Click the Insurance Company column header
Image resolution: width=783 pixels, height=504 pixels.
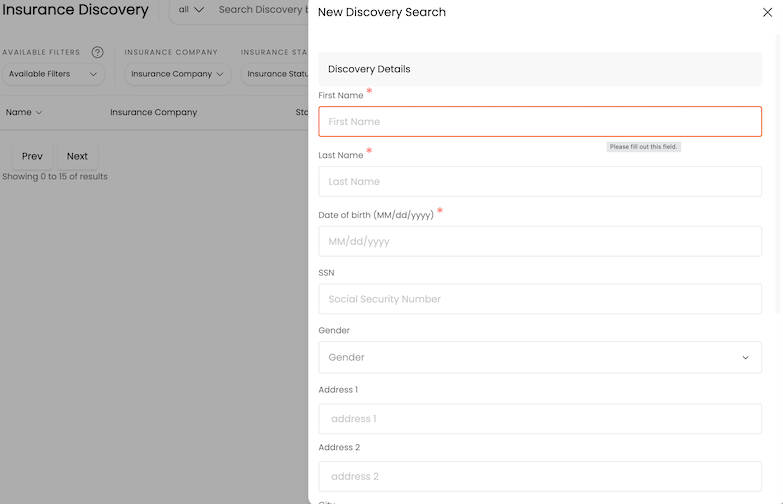pyautogui.click(x=153, y=112)
